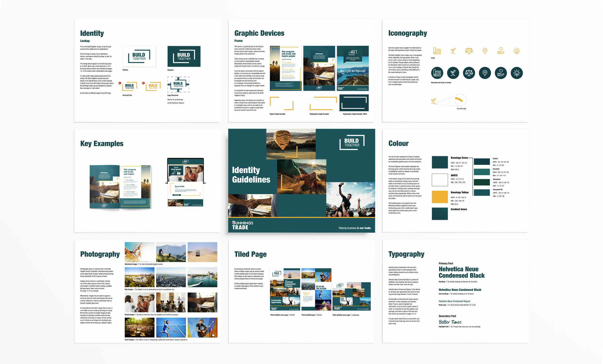Select the reversed-out lightbulb icon in dark circle
603x364 pixels.
(517, 73)
